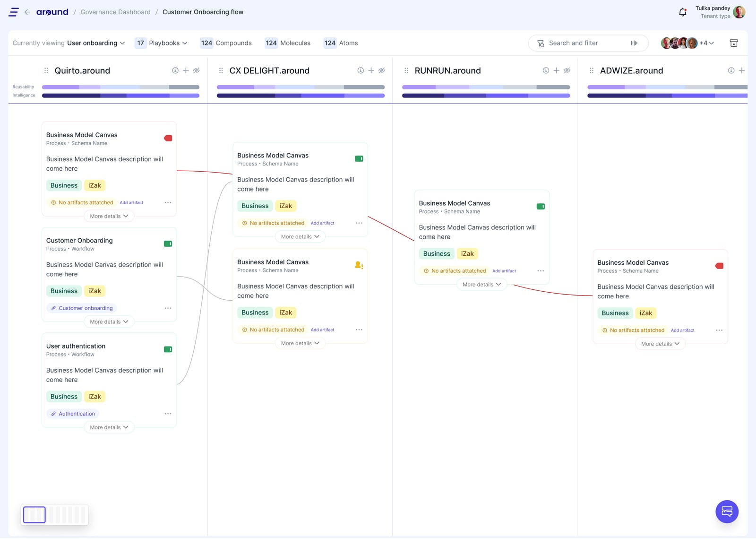Show info for Quirto.around column
The height and width of the screenshot is (539, 756).
point(175,70)
